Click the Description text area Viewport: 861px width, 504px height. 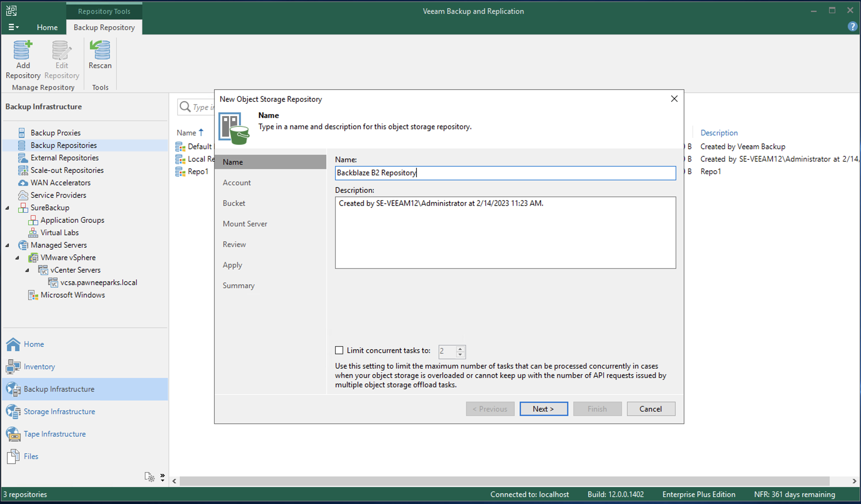[x=505, y=233]
